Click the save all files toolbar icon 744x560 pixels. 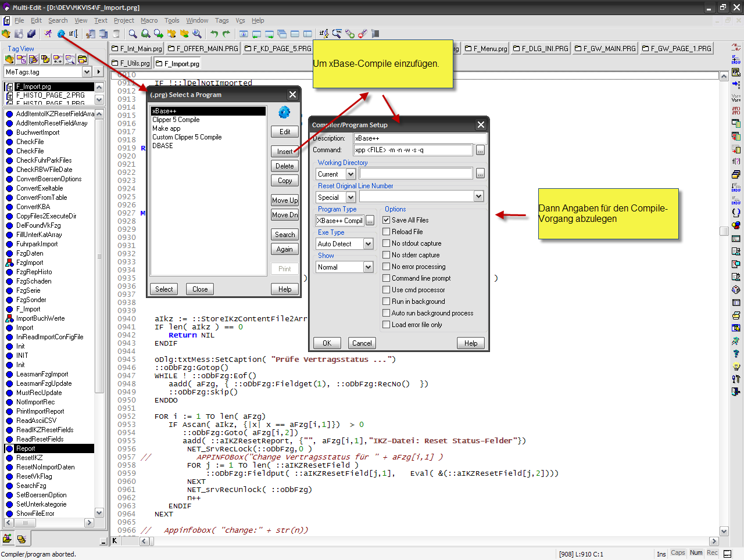point(31,34)
